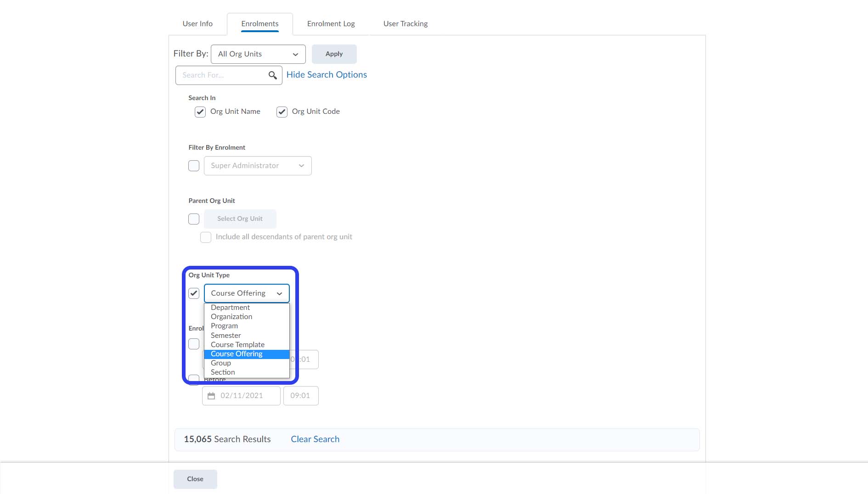Click the search magnifier icon
Viewport: 868px width, 494px height.
(x=272, y=75)
